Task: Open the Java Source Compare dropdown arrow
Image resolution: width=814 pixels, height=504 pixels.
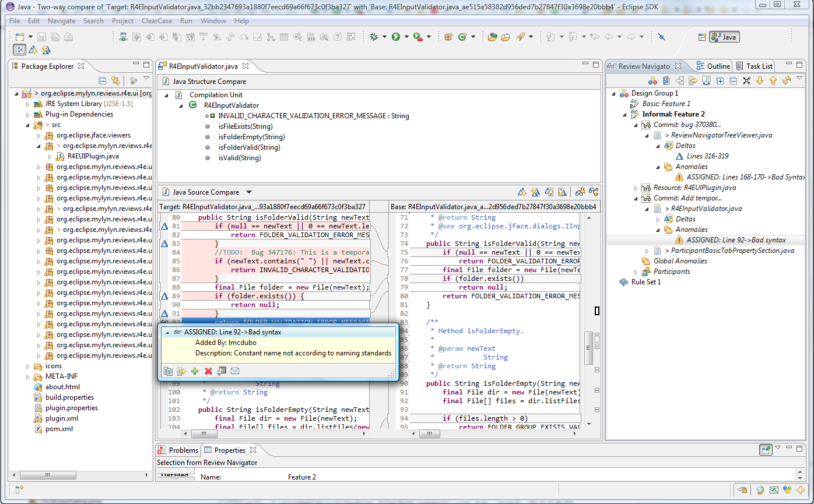Action: click(x=248, y=192)
